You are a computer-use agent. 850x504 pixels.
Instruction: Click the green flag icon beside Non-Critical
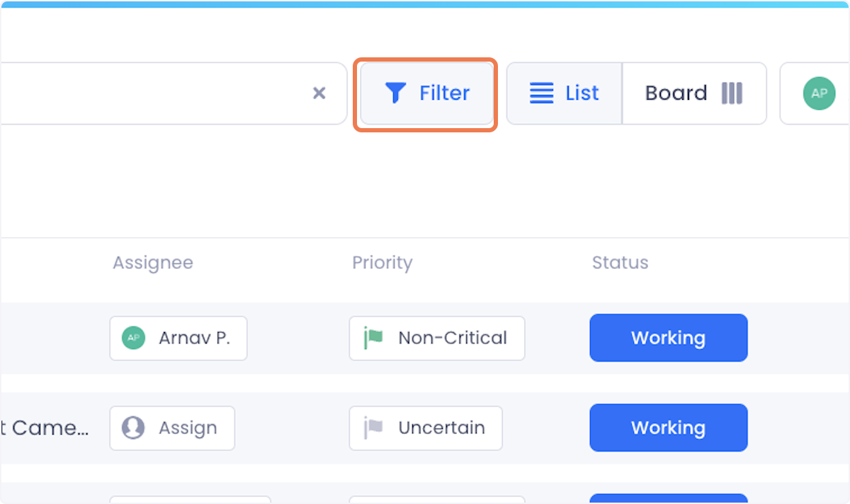[373, 338]
